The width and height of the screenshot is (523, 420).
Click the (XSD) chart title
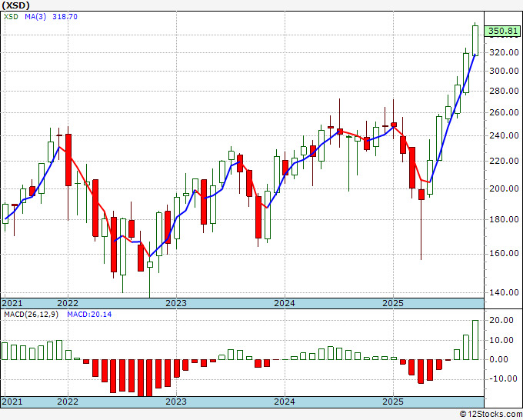15,5
